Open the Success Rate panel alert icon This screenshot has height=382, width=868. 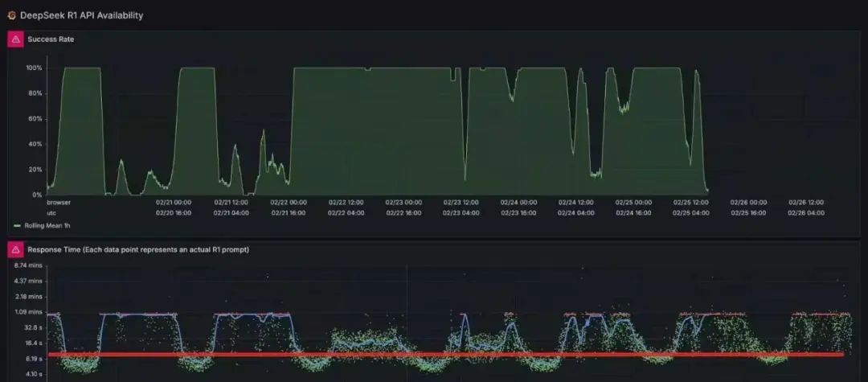click(x=15, y=39)
